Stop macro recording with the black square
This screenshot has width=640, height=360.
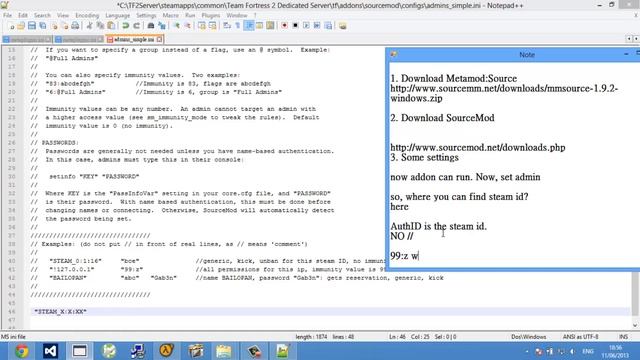tap(295, 26)
